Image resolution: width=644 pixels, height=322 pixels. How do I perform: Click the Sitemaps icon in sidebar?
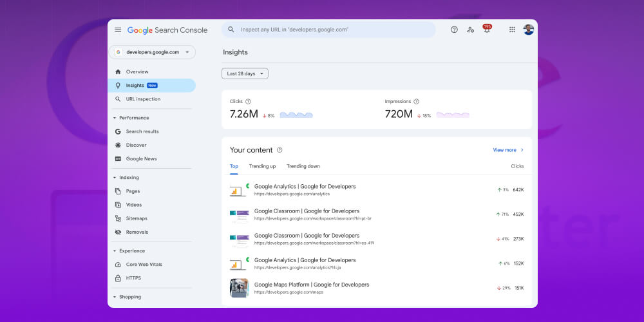pos(118,218)
